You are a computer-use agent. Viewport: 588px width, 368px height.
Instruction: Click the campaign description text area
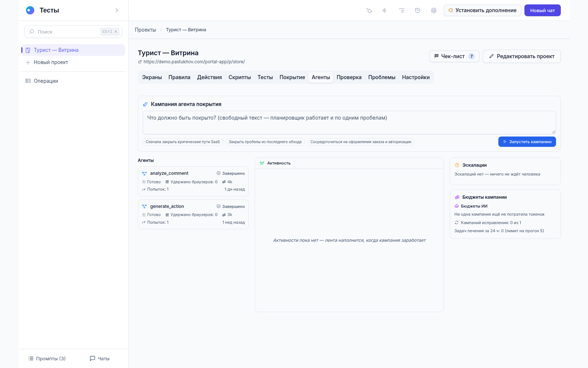(x=349, y=123)
